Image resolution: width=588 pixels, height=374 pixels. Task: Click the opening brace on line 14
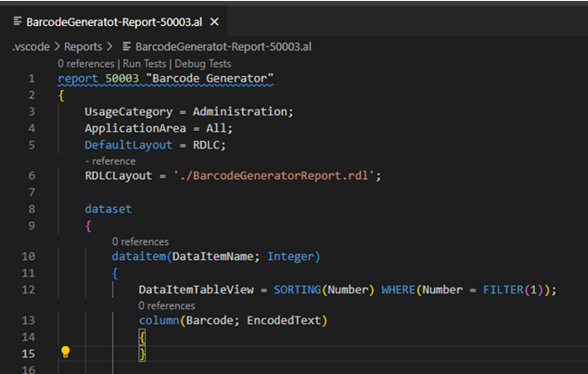tap(142, 337)
